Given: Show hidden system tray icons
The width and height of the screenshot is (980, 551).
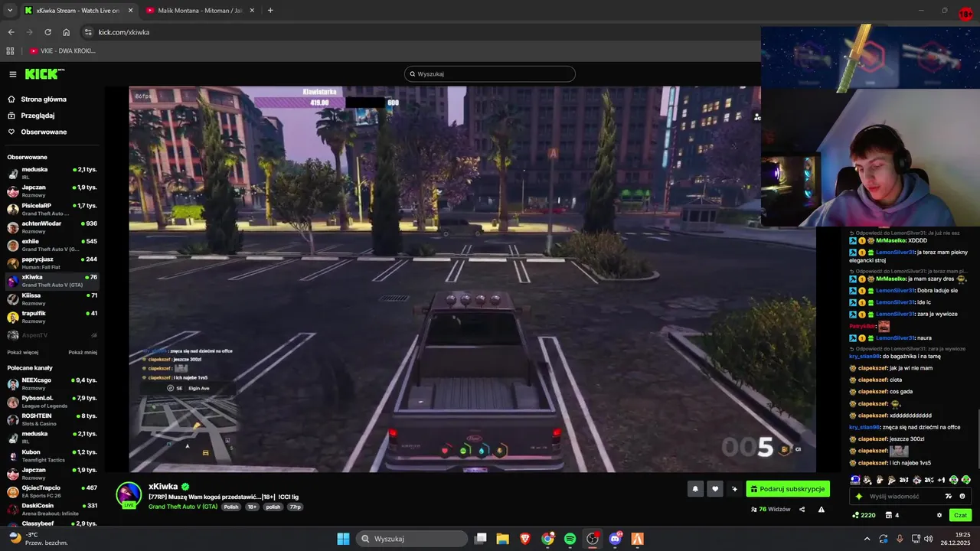Looking at the screenshot, I should click(x=867, y=539).
